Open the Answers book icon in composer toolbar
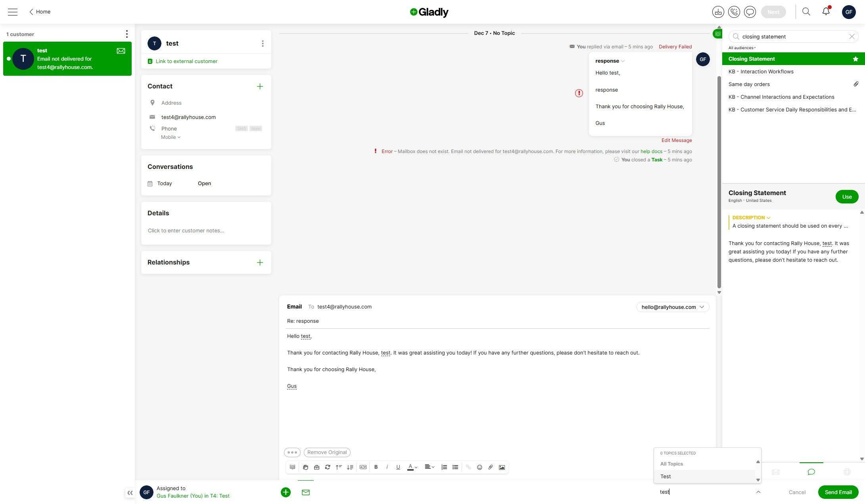Screen dimensions: 865x504 click(x=292, y=467)
